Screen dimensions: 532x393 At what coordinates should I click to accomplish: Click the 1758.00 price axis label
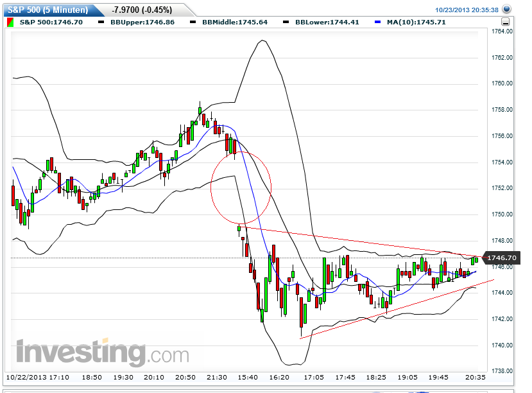pos(502,110)
